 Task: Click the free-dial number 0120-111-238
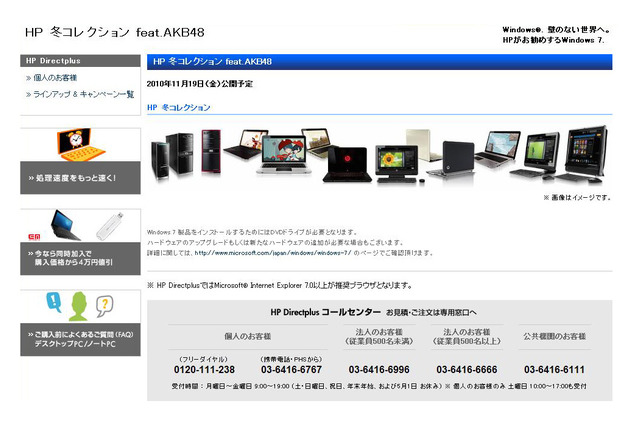pos(204,370)
